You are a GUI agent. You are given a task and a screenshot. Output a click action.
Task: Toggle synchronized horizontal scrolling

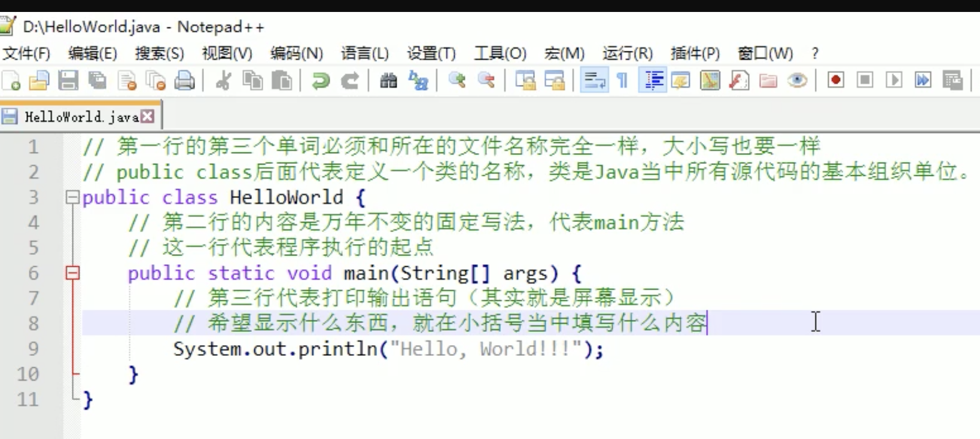[x=555, y=80]
